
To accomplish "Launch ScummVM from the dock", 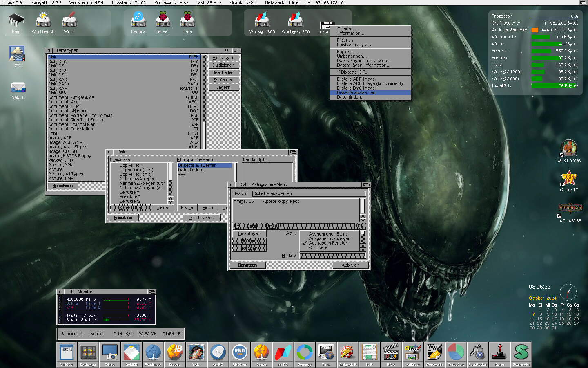I will pyautogui.click(x=521, y=354).
